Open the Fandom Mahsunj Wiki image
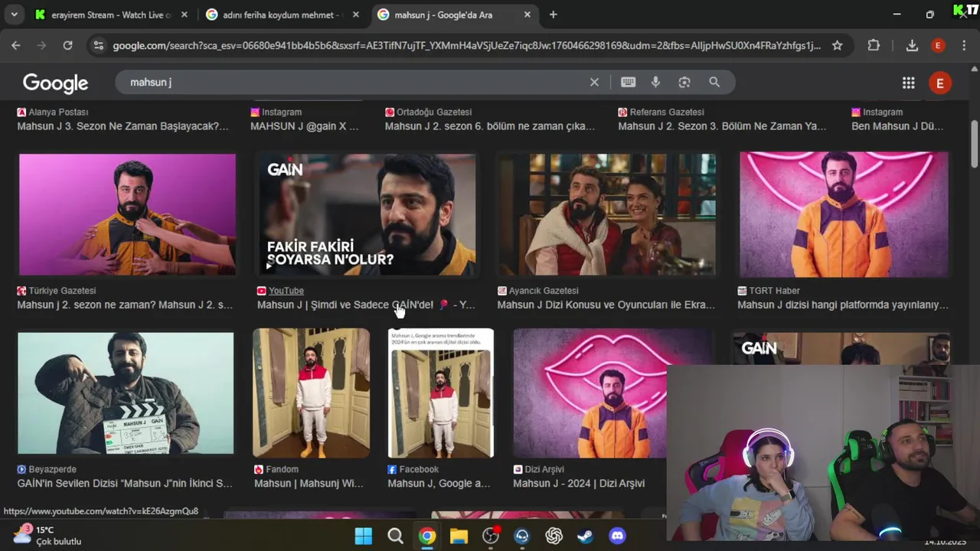The height and width of the screenshot is (551, 980). pos(311,393)
